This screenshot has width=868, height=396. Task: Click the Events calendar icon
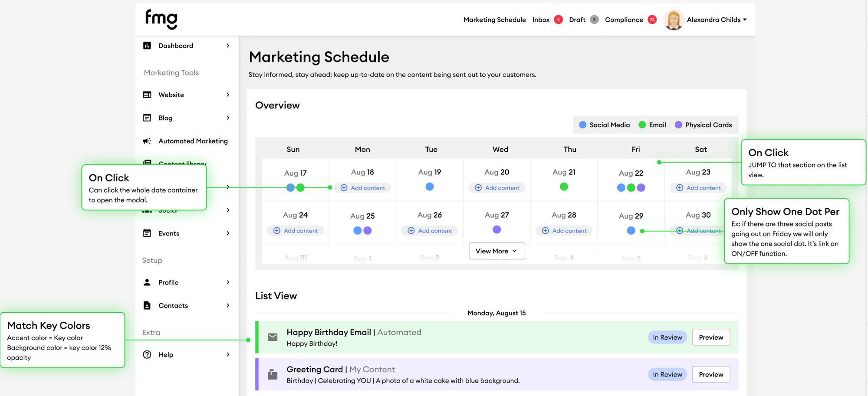[x=147, y=233]
